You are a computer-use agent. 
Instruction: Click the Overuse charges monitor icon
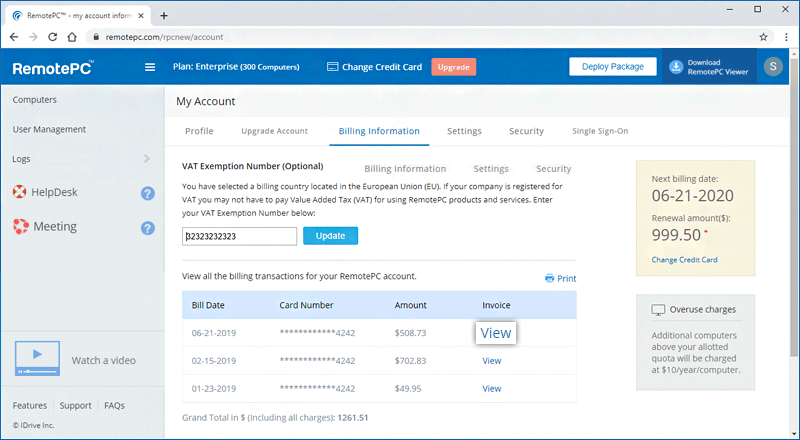click(x=658, y=310)
